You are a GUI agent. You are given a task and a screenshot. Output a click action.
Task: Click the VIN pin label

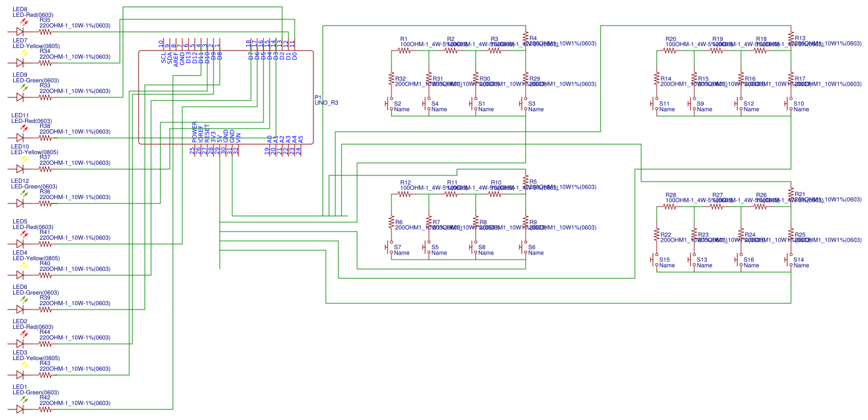point(238,138)
